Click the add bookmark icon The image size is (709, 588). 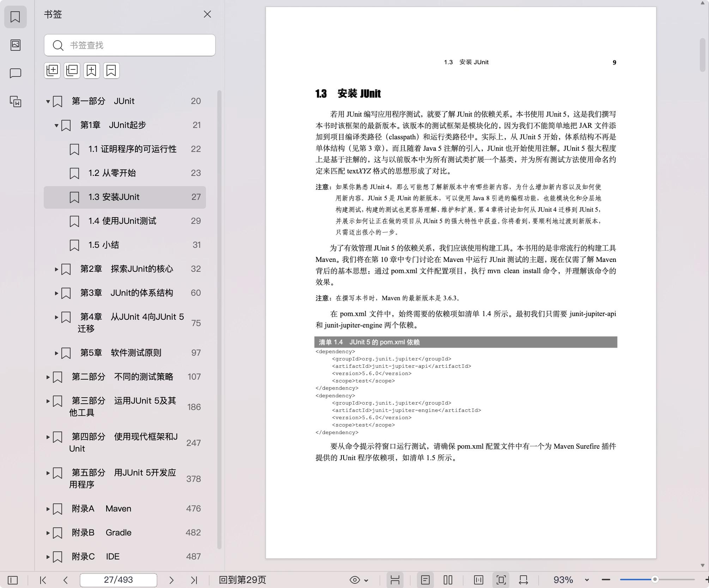click(x=92, y=71)
